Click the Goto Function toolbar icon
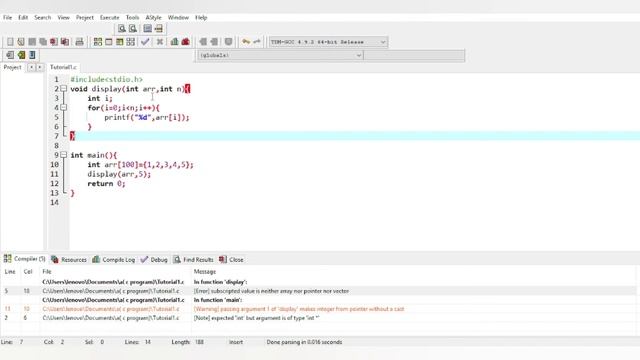 pos(147,29)
